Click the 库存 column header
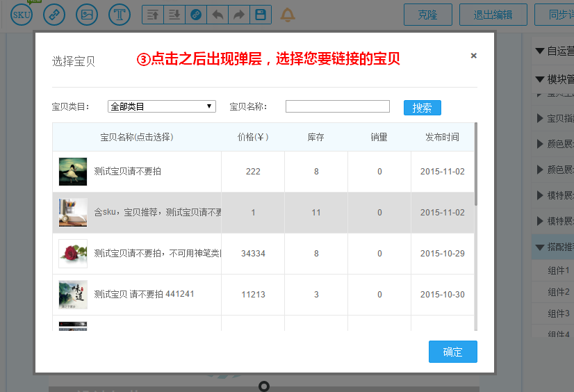Screen dimensions: 574x392 click(x=316, y=137)
